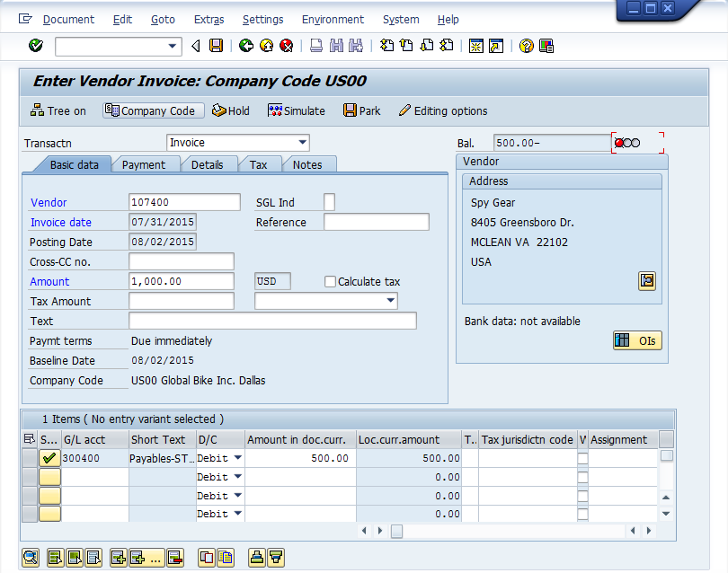Screen dimensions: 728x573
Task: Open table configuration icon at items header
Action: pos(30,439)
